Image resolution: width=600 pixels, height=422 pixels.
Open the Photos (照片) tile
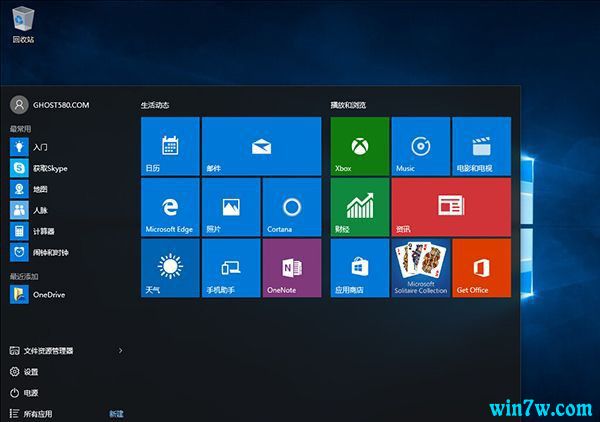(231, 207)
